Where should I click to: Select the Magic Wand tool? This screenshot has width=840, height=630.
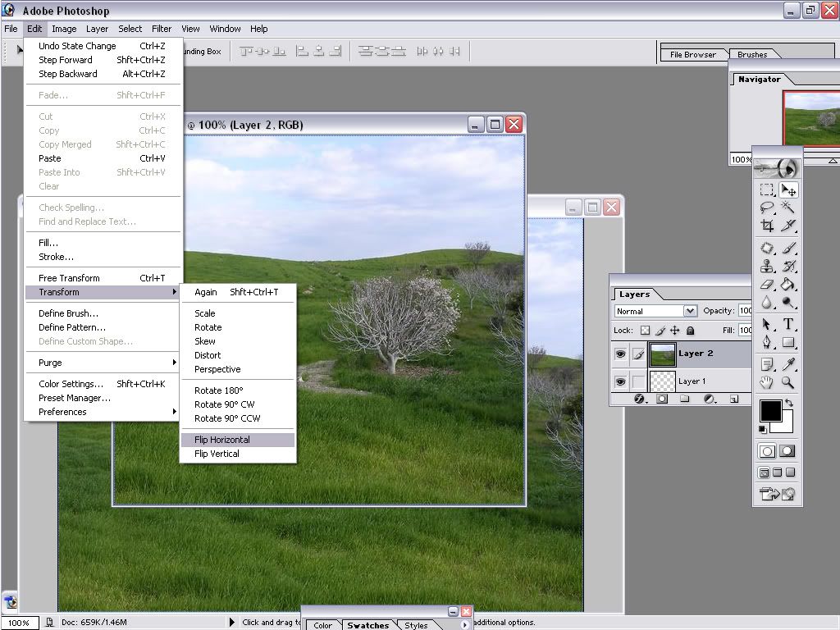pyautogui.click(x=788, y=208)
